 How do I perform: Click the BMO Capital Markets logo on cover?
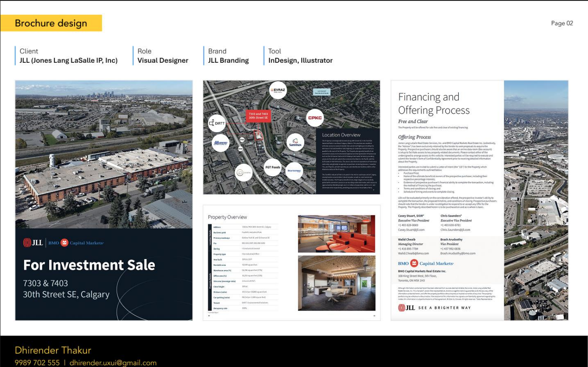(76, 242)
